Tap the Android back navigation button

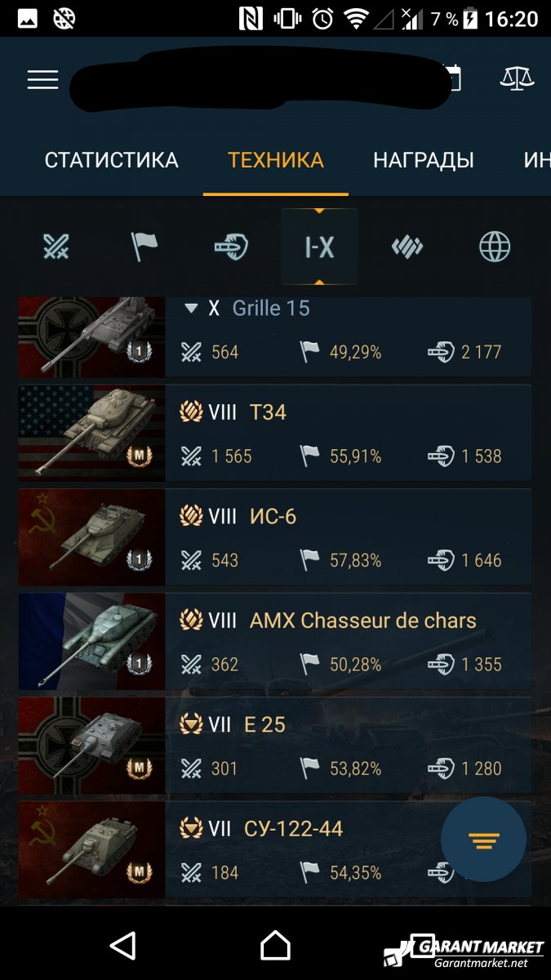pyautogui.click(x=122, y=945)
